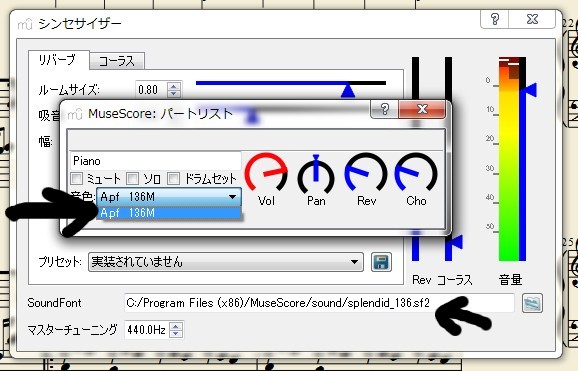Open the プリセット dropdown
Viewport: 578px width, 371px height.
(x=226, y=262)
